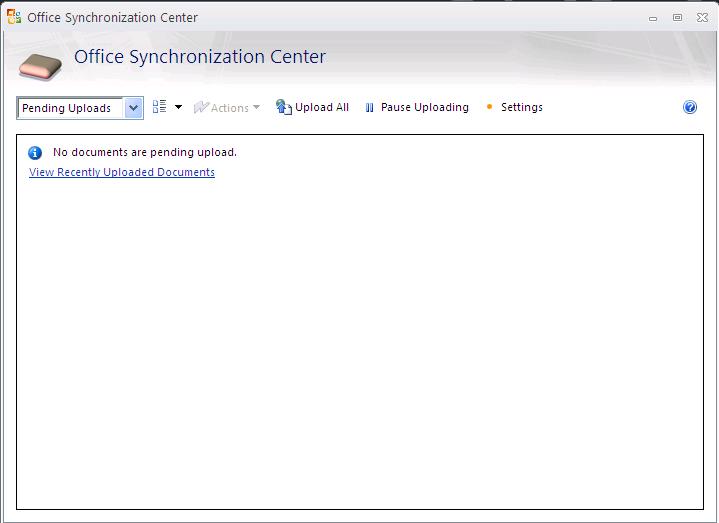Image resolution: width=719 pixels, height=523 pixels.
Task: Click the Pause Uploading bars icon
Action: (x=369, y=108)
